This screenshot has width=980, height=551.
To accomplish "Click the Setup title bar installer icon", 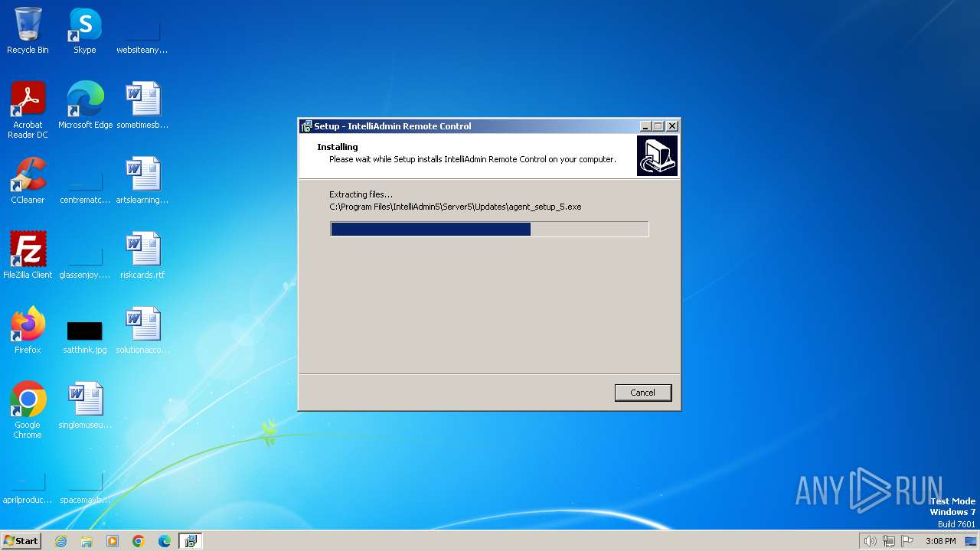I will tap(306, 126).
